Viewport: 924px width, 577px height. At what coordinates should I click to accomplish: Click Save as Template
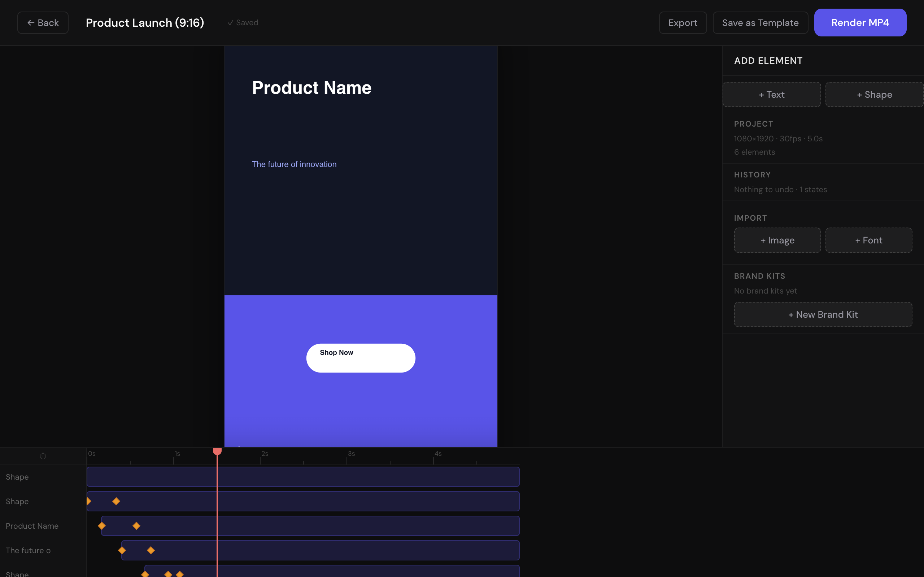(760, 22)
